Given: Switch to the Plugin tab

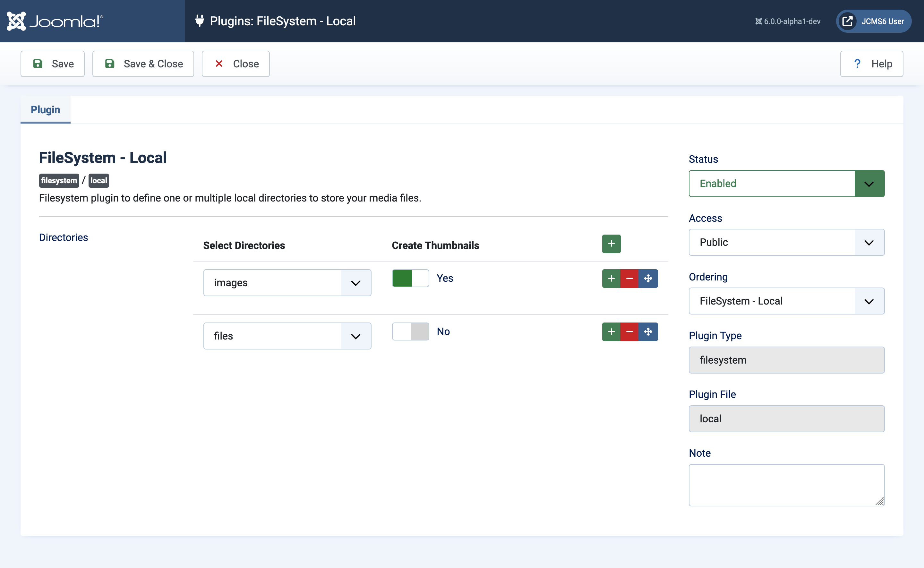Looking at the screenshot, I should click(x=45, y=109).
